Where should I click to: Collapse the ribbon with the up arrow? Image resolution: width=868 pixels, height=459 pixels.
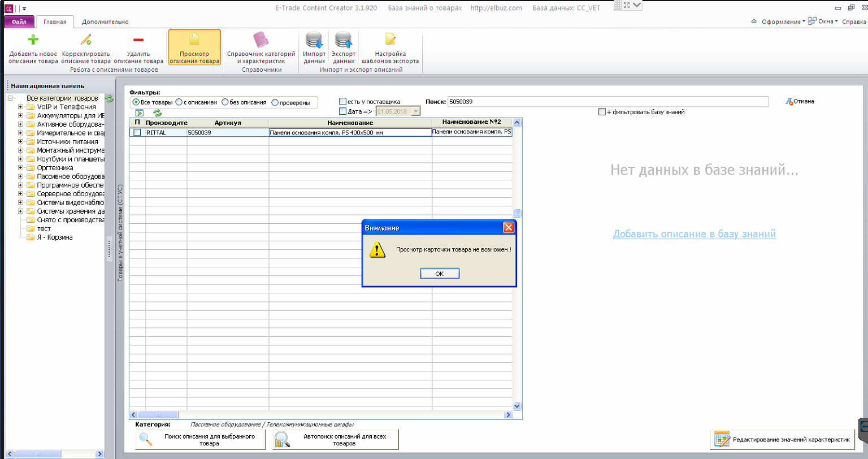pyautogui.click(x=753, y=21)
